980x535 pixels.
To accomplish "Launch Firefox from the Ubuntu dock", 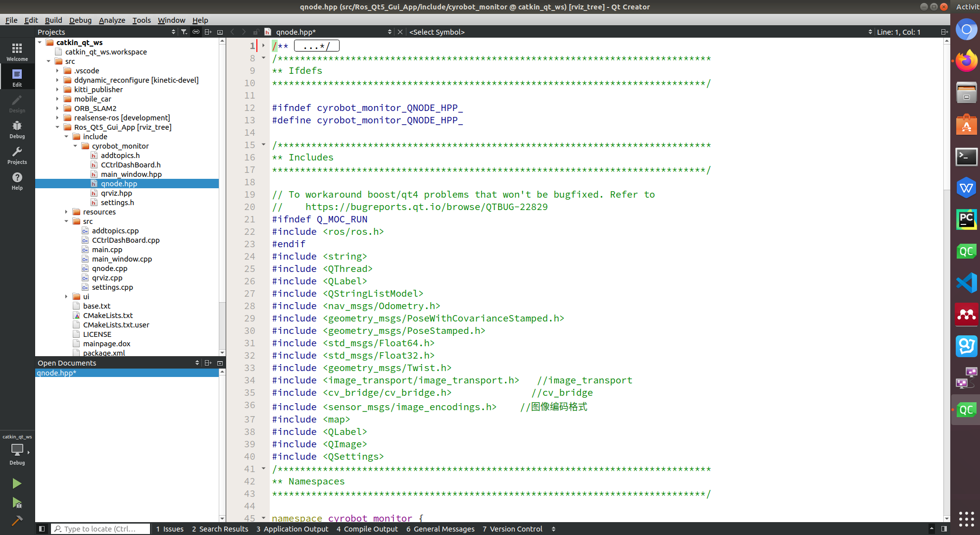I will click(966, 61).
